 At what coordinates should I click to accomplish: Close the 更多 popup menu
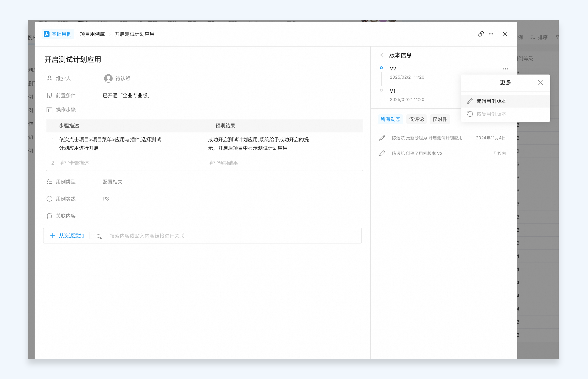[540, 82]
